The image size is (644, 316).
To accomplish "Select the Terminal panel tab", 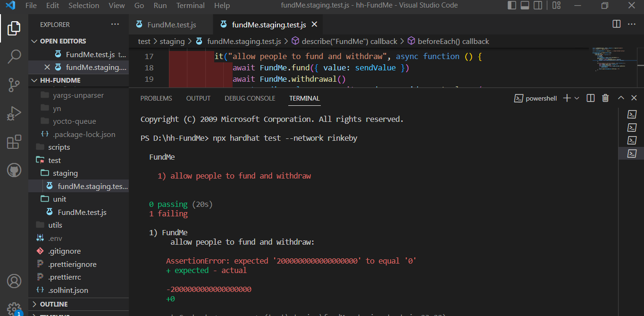I will 304,98.
